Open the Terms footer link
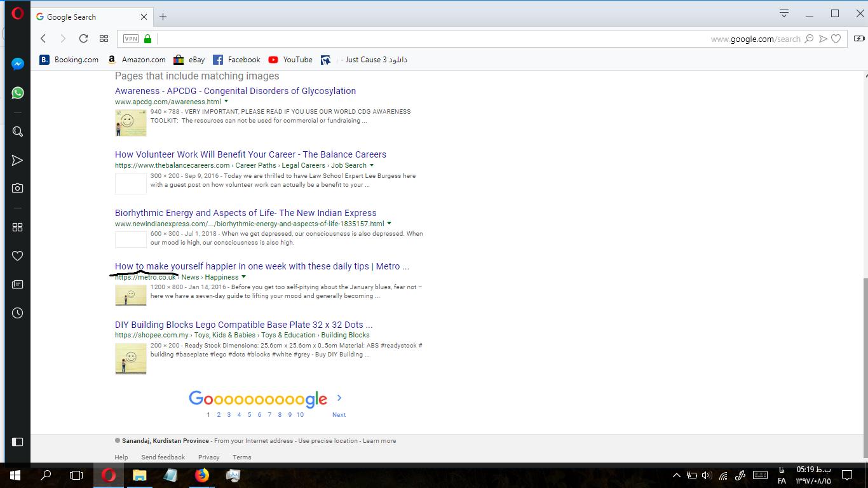868x488 pixels. 241,457
